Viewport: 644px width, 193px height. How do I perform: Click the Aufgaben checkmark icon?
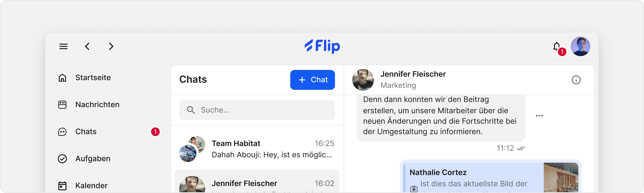point(62,159)
